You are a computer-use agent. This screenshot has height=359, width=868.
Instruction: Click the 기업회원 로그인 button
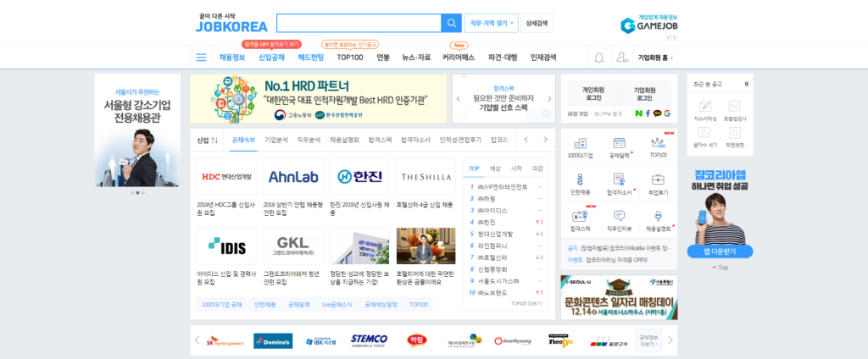(x=644, y=93)
